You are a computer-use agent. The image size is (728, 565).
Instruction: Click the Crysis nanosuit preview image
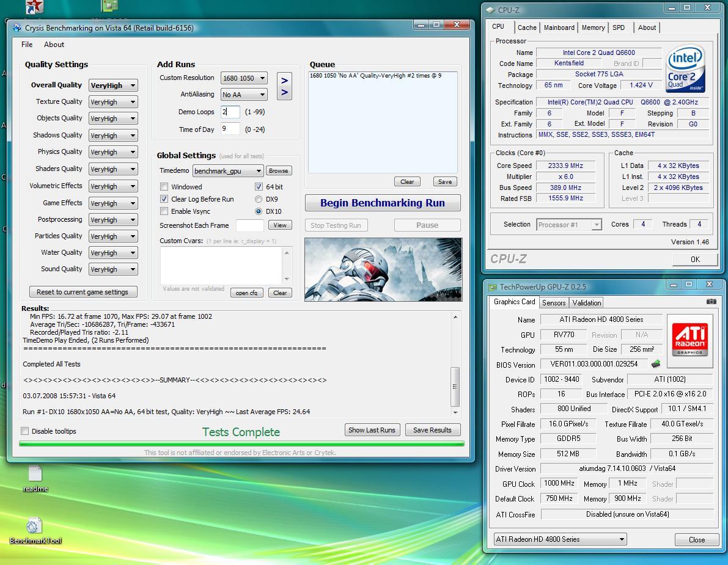(383, 269)
